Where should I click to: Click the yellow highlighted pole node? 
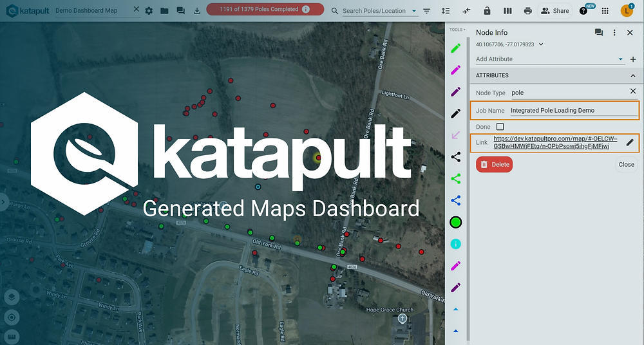point(318,158)
